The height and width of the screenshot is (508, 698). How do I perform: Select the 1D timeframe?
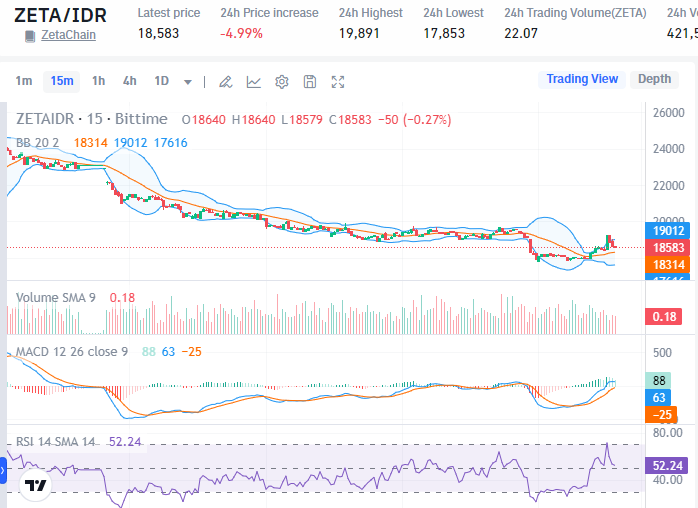(162, 81)
